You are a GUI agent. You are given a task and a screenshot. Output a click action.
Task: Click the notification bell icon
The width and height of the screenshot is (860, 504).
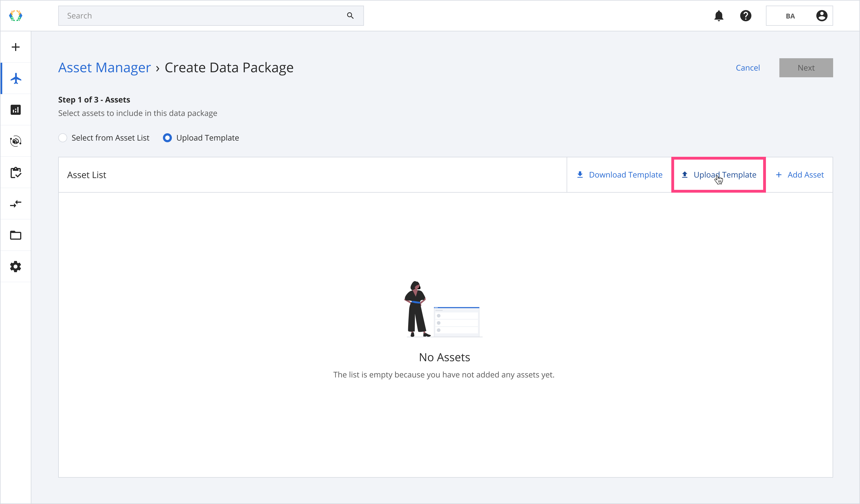coord(719,16)
